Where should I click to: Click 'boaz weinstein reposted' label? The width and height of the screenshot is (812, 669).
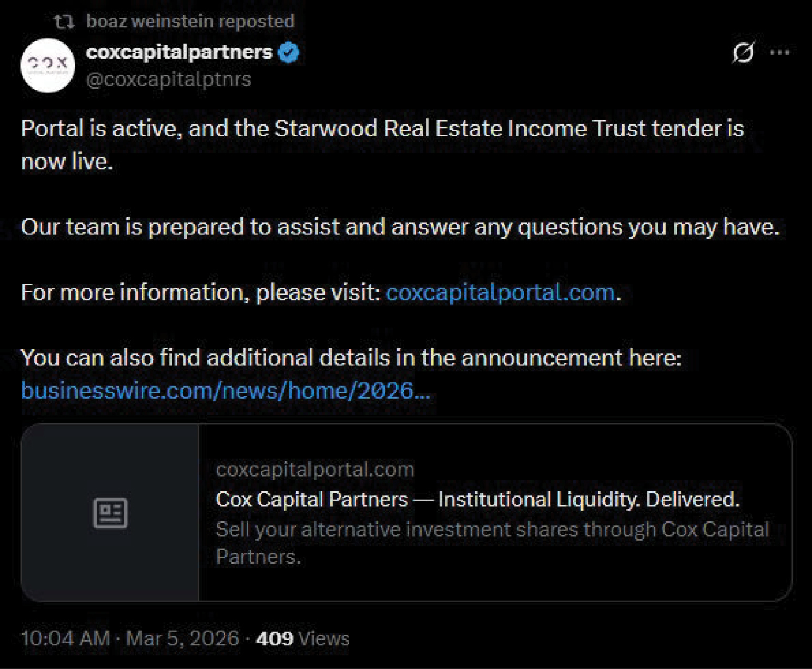(x=190, y=22)
